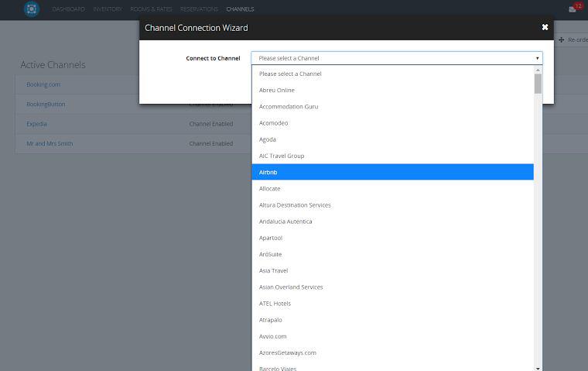Viewport: 588px width, 371px height.
Task: Open the BookingButton active channel
Action: [x=46, y=104]
